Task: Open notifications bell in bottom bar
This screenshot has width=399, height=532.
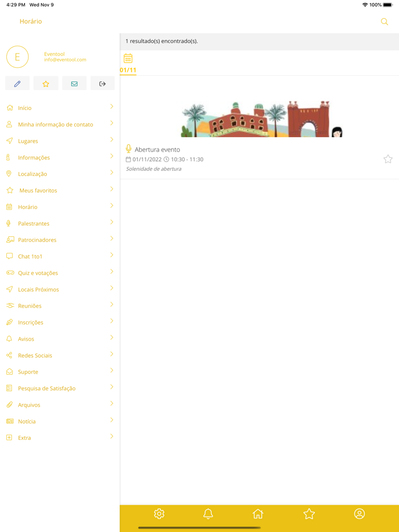Action: coord(208,514)
